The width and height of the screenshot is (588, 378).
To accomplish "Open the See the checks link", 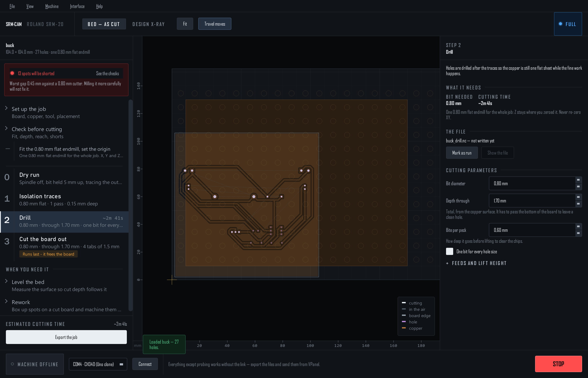I will pos(108,73).
